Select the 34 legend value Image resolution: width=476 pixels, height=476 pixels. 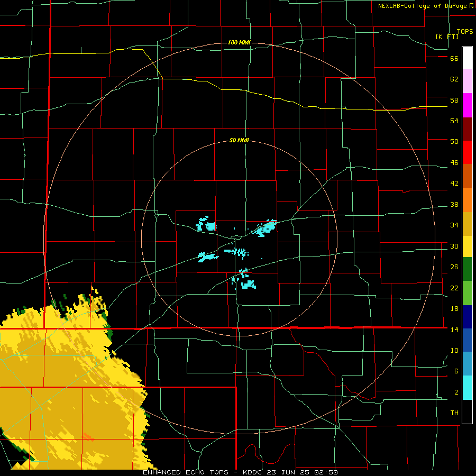[454, 225]
